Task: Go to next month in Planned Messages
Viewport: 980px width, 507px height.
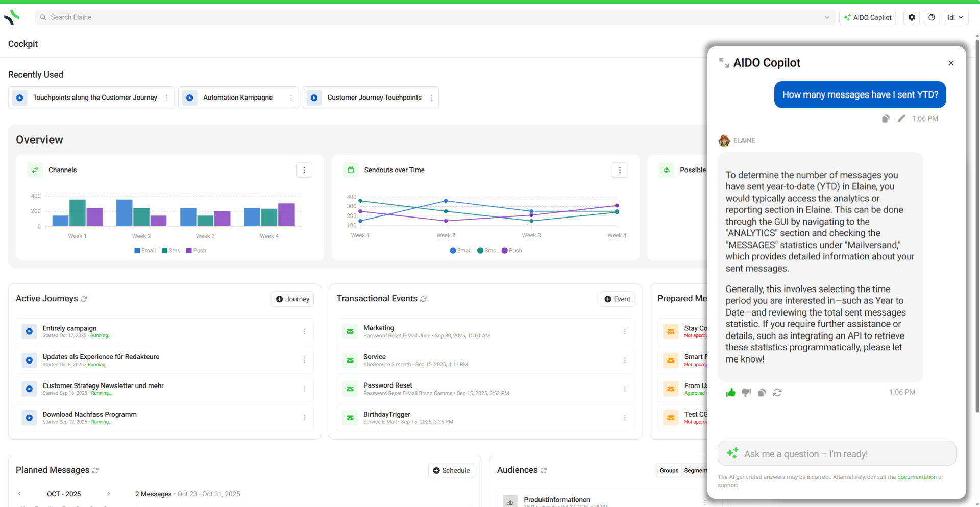Action: tap(109, 494)
